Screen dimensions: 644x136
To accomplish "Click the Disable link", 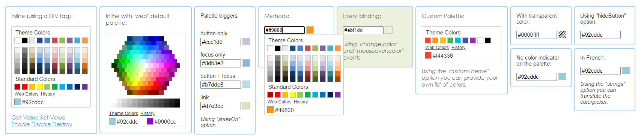I will pyautogui.click(x=41, y=124).
